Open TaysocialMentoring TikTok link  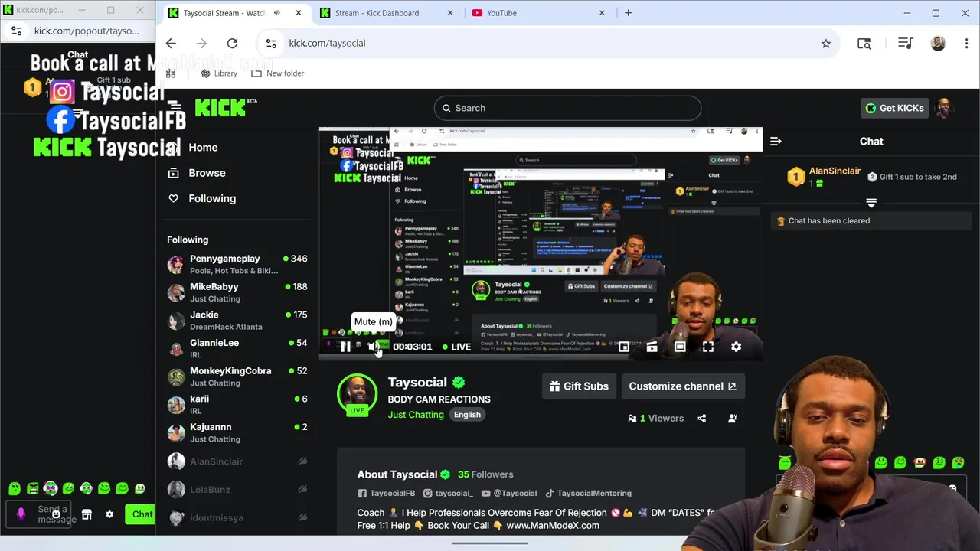[588, 494]
